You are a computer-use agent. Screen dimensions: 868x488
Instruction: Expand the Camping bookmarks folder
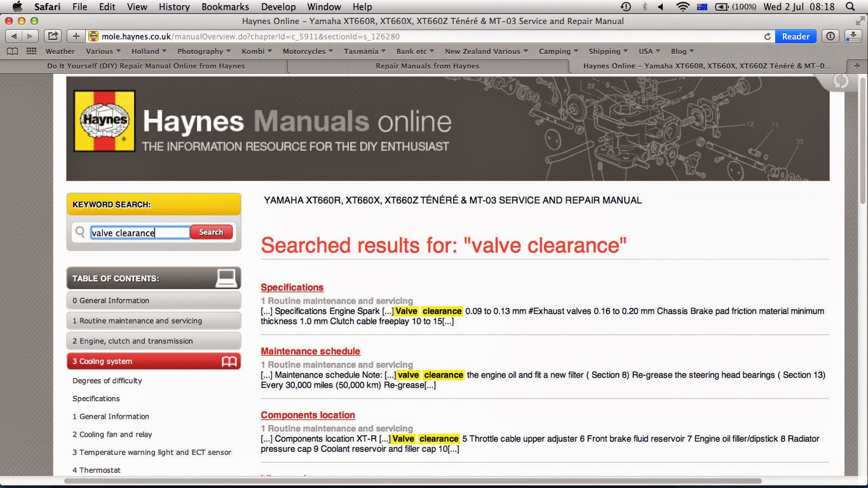tap(559, 51)
